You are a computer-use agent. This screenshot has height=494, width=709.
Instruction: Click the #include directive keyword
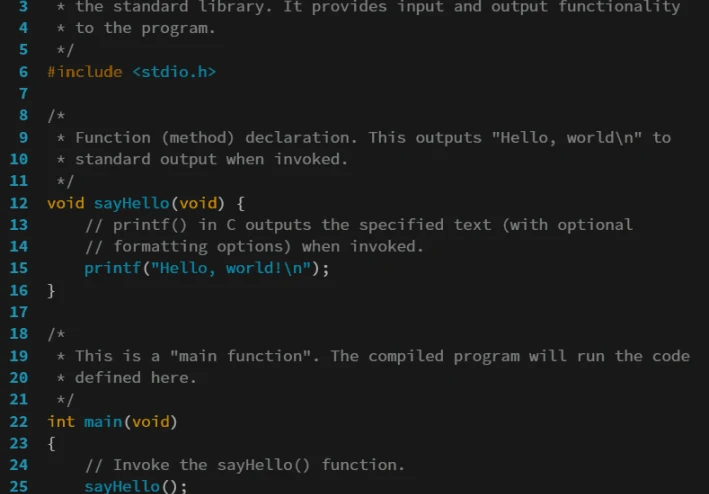coord(85,72)
